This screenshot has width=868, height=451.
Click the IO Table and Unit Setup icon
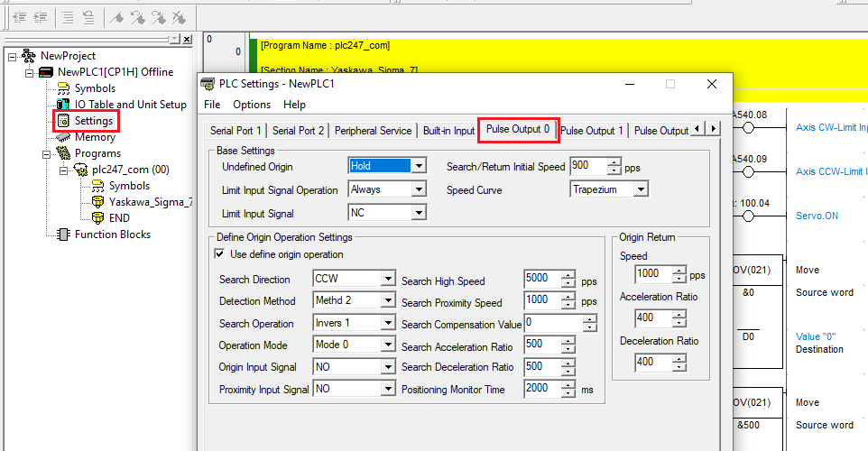64,105
